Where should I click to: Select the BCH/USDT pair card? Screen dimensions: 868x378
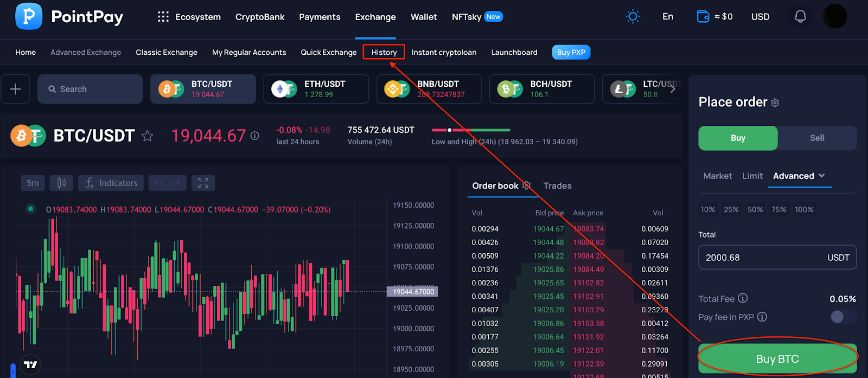541,89
